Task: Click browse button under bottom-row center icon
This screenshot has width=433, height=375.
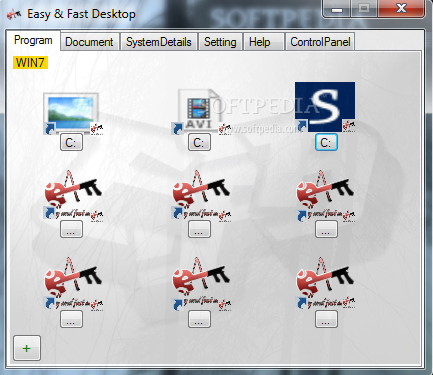Action: (x=199, y=319)
